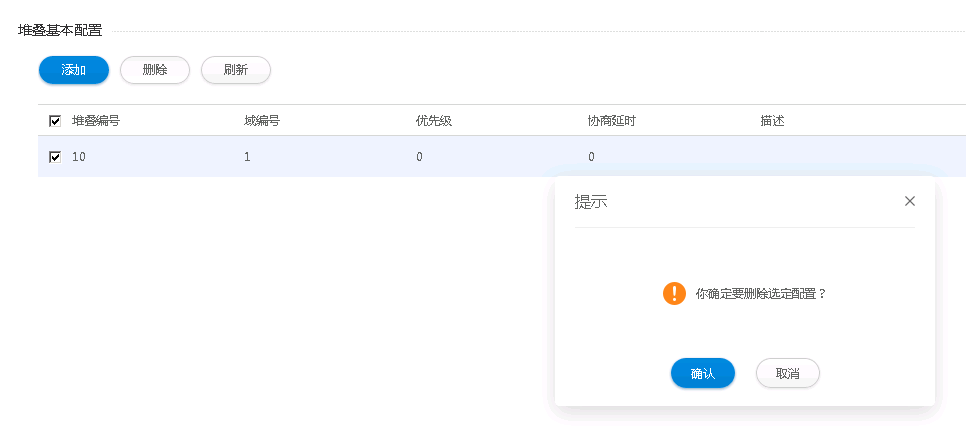Click the orange warning exclamation icon
The image size is (966, 430).
(x=675, y=293)
